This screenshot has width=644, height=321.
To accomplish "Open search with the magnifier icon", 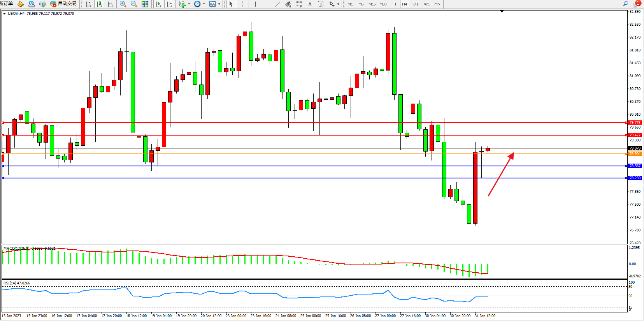I will click(x=626, y=4).
